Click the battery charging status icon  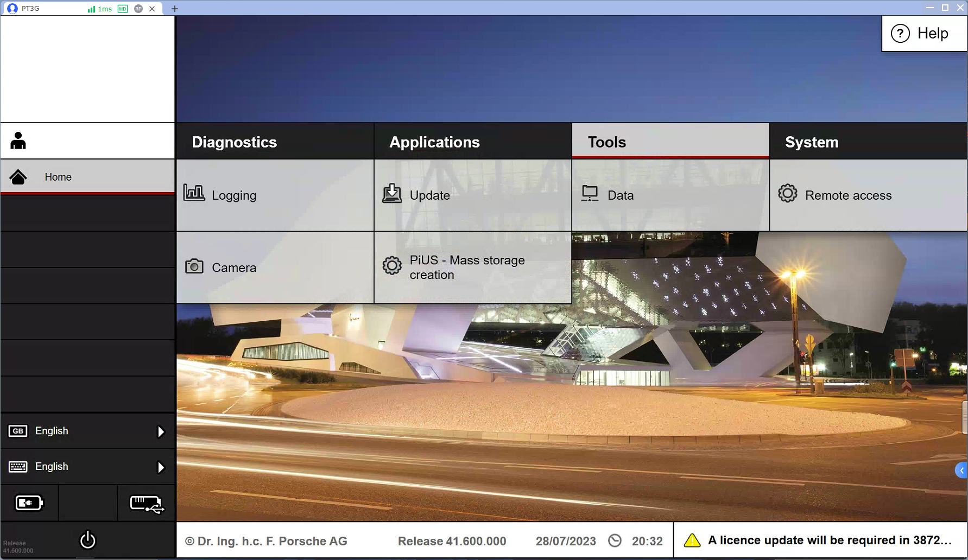point(29,503)
